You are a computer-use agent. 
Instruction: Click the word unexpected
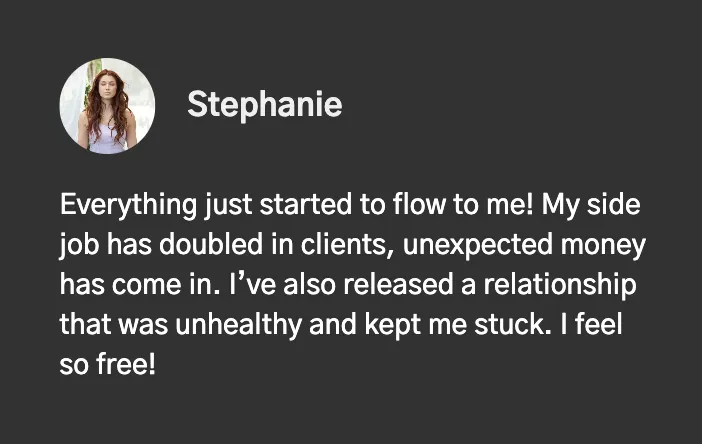tap(478, 246)
